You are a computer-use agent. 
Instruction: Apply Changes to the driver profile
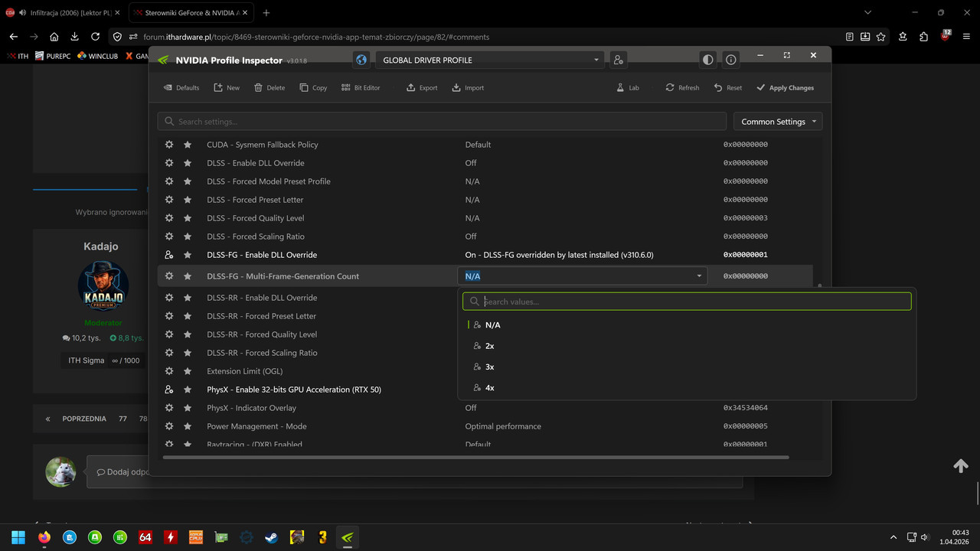point(785,88)
